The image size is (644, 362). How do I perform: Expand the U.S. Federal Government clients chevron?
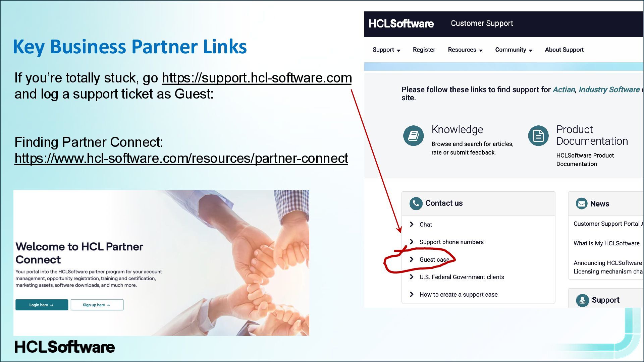[412, 277]
